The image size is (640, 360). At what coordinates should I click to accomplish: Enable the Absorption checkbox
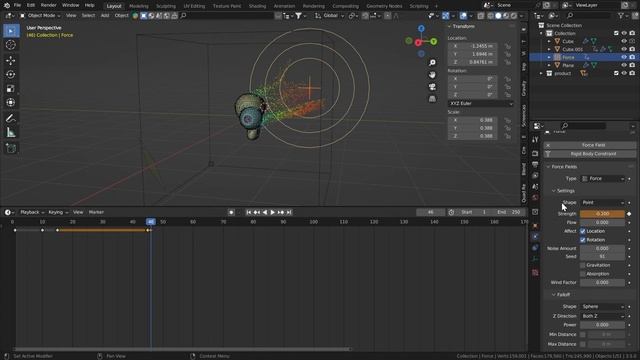583,274
